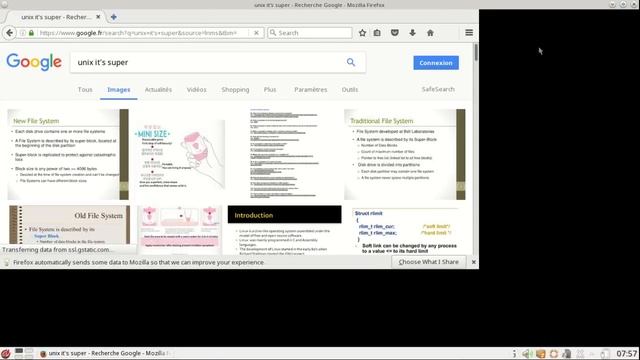
Task: Open the Outils options
Action: click(350, 89)
